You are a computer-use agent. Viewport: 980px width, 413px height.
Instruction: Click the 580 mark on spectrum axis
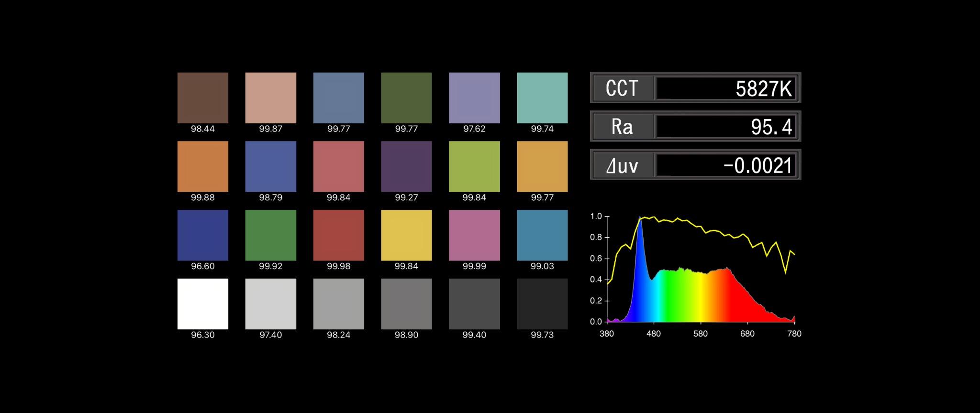coord(701,334)
